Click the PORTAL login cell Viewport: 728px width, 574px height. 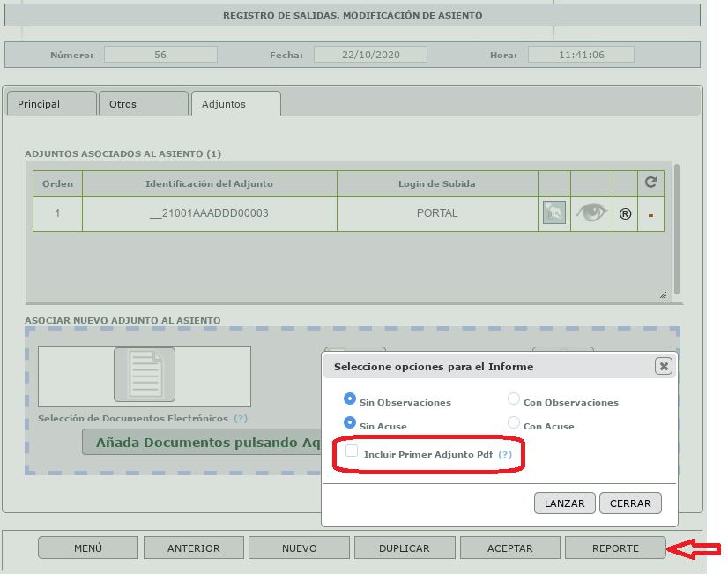click(x=437, y=213)
